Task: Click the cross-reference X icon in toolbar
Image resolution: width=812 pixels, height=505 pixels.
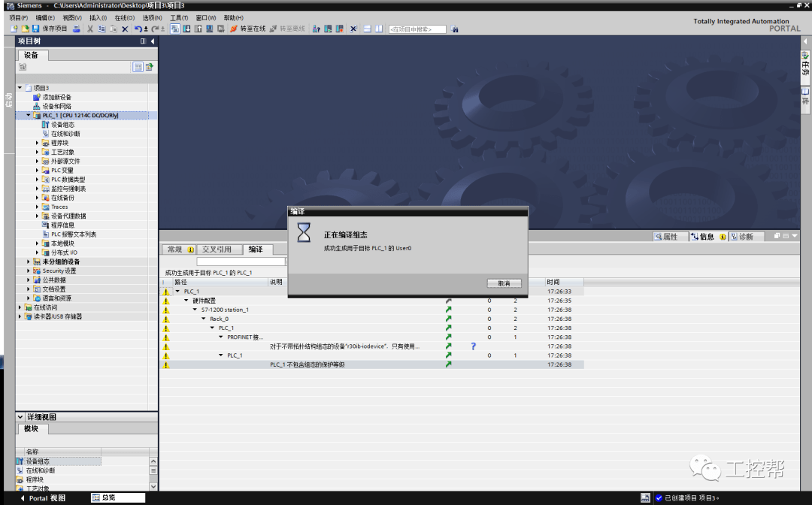Action: point(353,29)
